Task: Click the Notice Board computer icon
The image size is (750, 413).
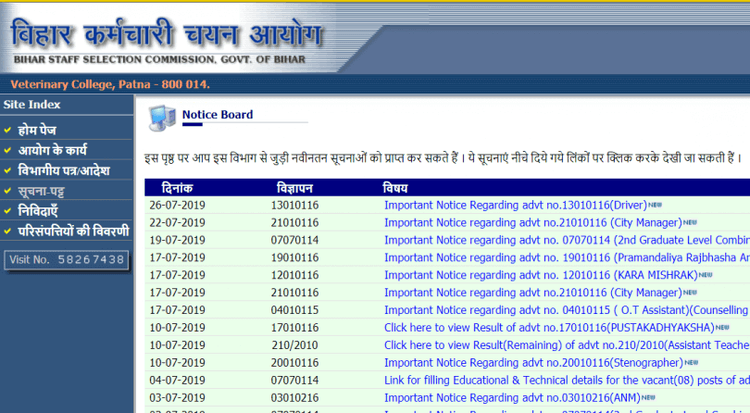Action: pos(161,118)
